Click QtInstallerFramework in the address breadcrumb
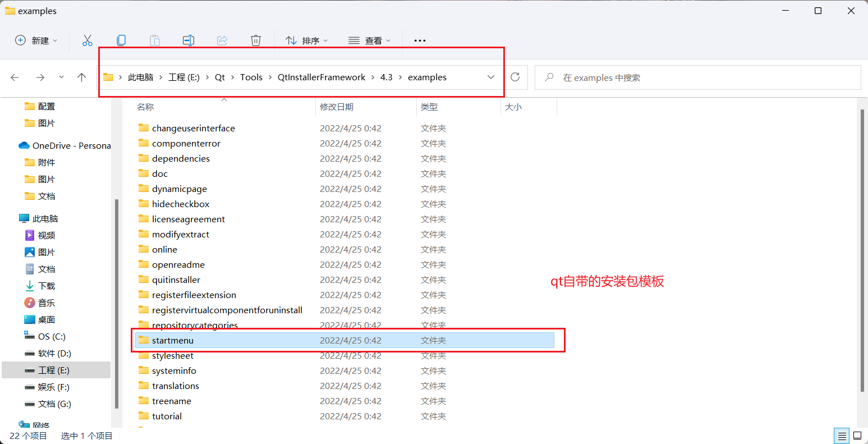This screenshot has width=868, height=444. pyautogui.click(x=322, y=77)
